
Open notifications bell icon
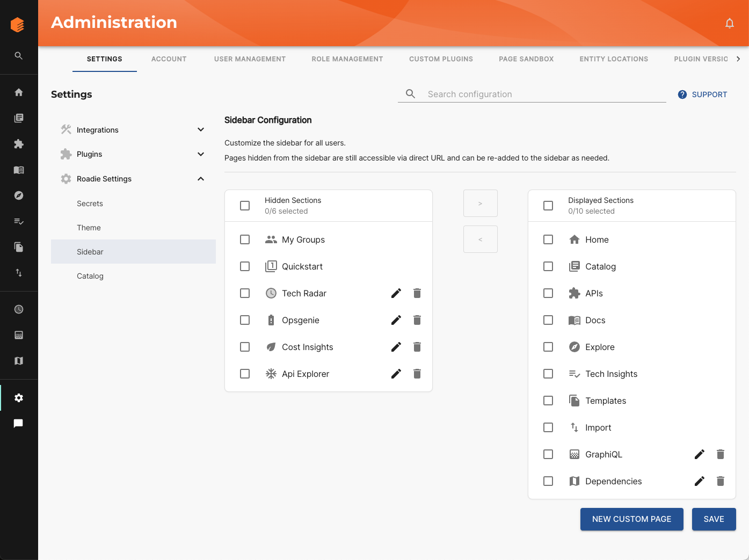click(729, 23)
